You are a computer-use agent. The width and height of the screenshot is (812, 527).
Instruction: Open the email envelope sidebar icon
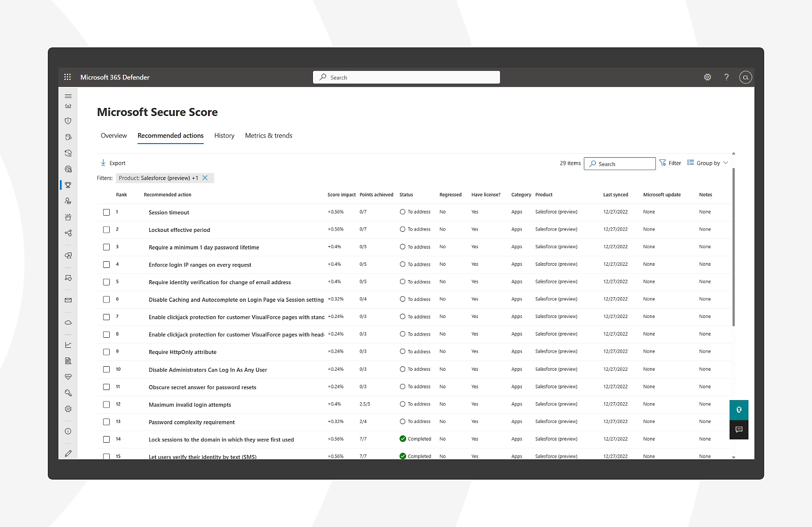[x=68, y=300]
